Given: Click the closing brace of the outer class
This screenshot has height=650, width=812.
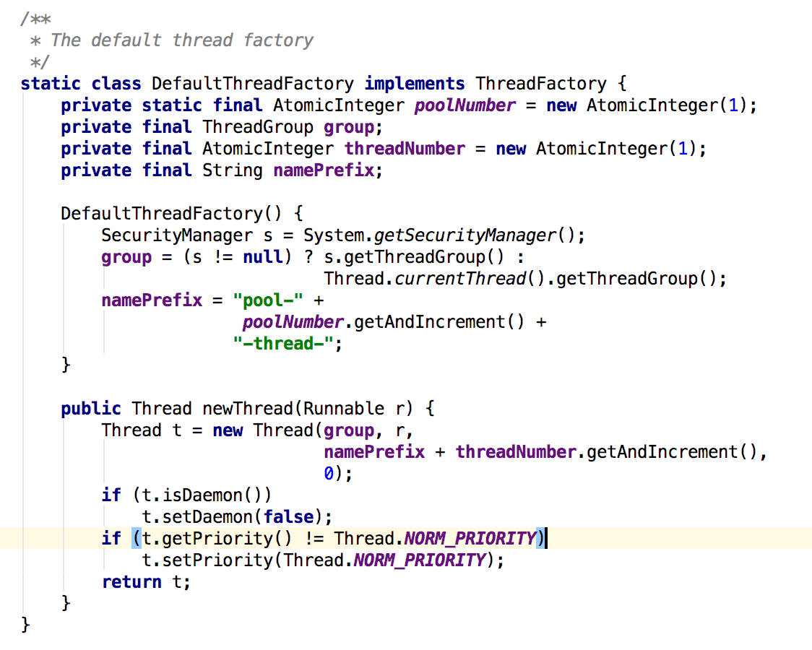Looking at the screenshot, I should [25, 625].
